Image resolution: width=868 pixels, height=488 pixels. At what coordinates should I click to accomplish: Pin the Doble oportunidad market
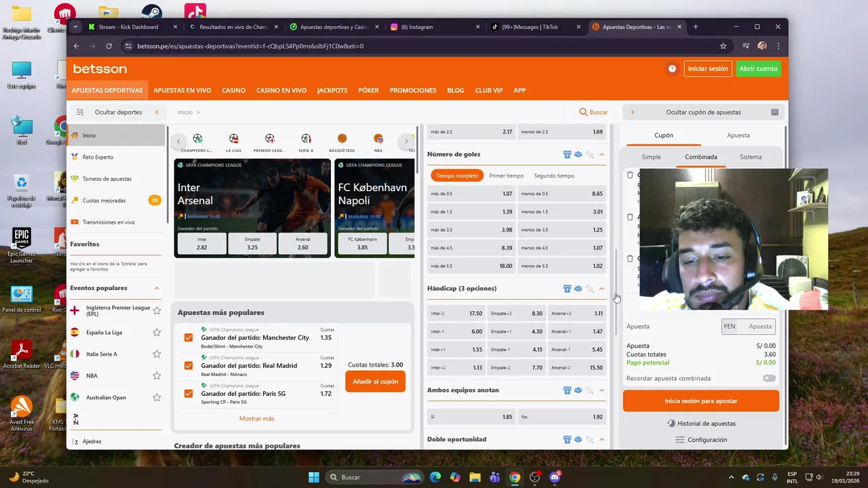pos(590,440)
